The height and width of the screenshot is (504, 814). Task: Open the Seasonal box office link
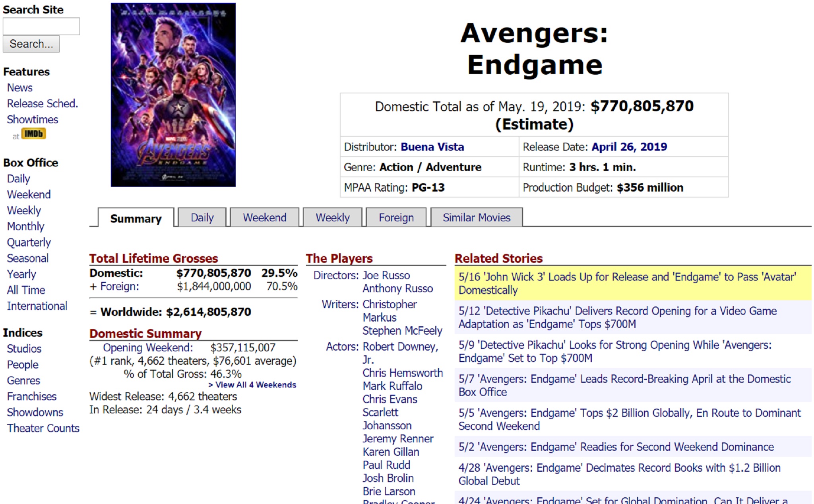[x=28, y=258]
